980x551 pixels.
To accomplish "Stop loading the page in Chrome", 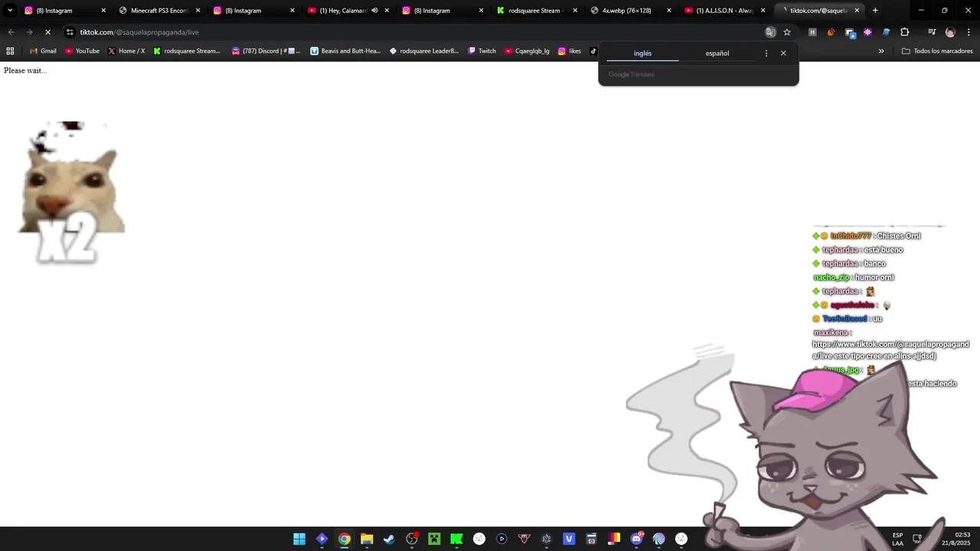I will [x=47, y=32].
